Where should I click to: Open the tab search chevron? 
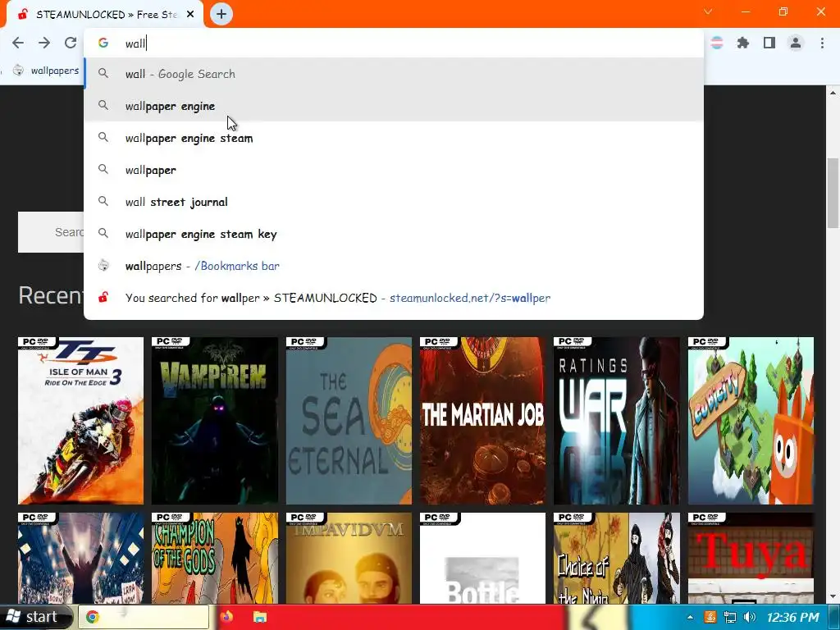[708, 11]
